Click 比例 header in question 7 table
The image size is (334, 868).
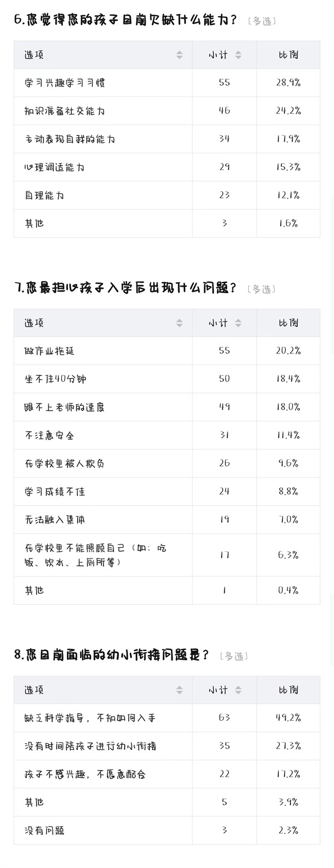point(288,323)
